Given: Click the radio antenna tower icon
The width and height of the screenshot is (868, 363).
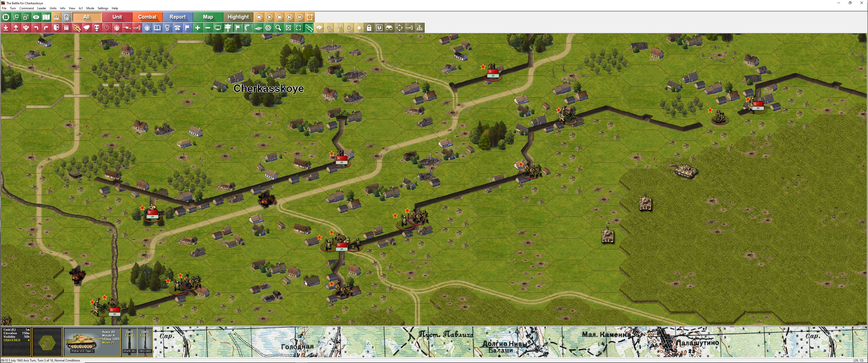Looking at the screenshot, I should click(x=339, y=28).
